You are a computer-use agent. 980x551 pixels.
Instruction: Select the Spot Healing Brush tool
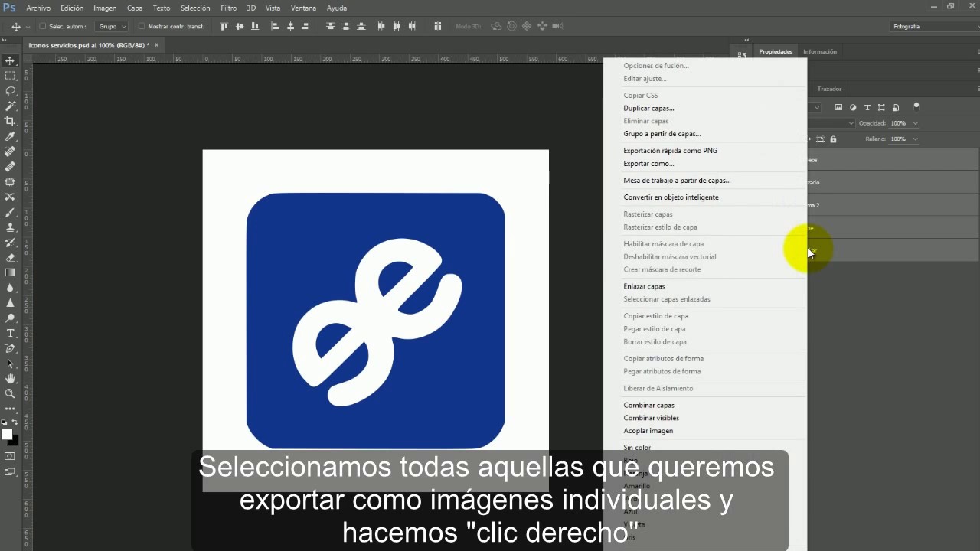[10, 152]
